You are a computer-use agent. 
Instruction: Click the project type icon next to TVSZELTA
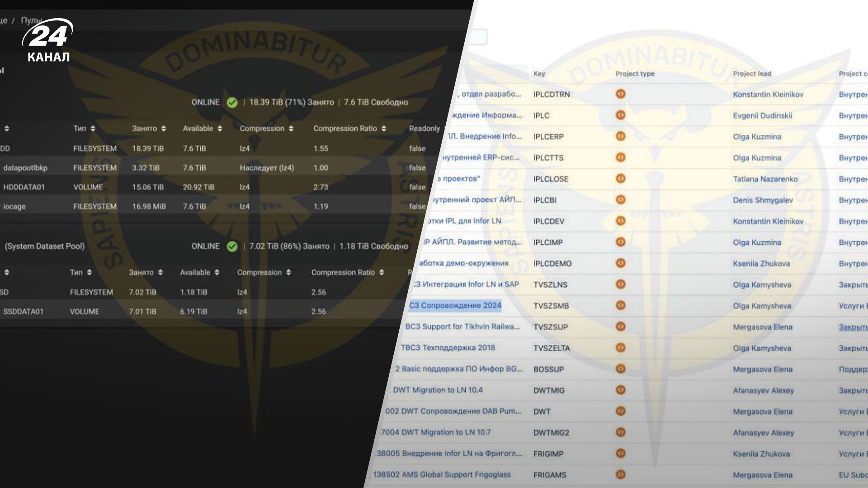(x=621, y=348)
